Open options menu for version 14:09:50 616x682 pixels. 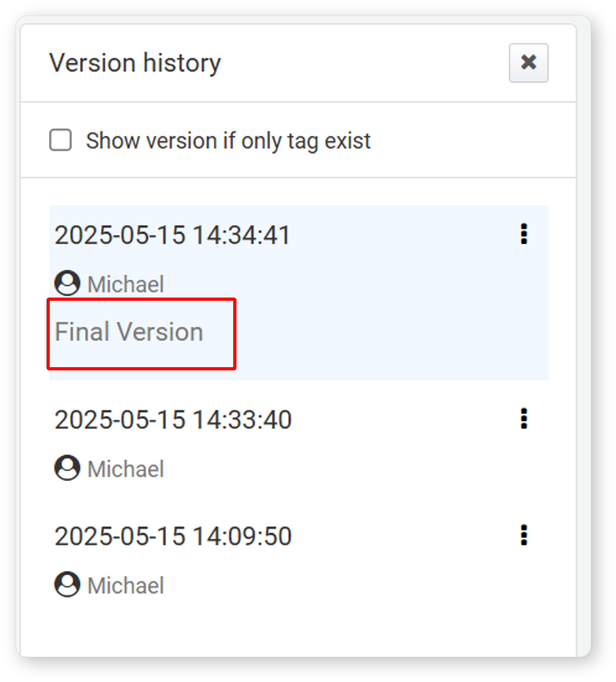524,535
